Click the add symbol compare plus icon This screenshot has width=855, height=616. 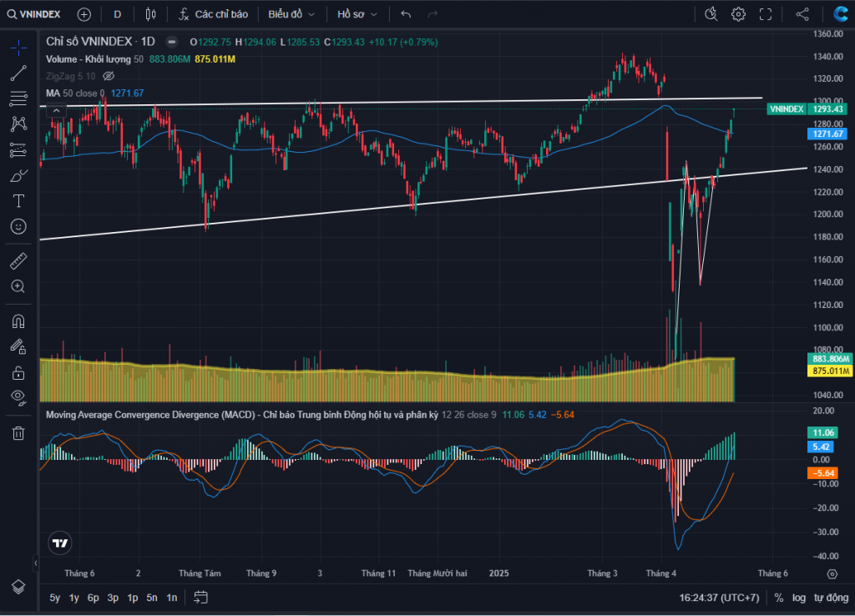[x=84, y=14]
